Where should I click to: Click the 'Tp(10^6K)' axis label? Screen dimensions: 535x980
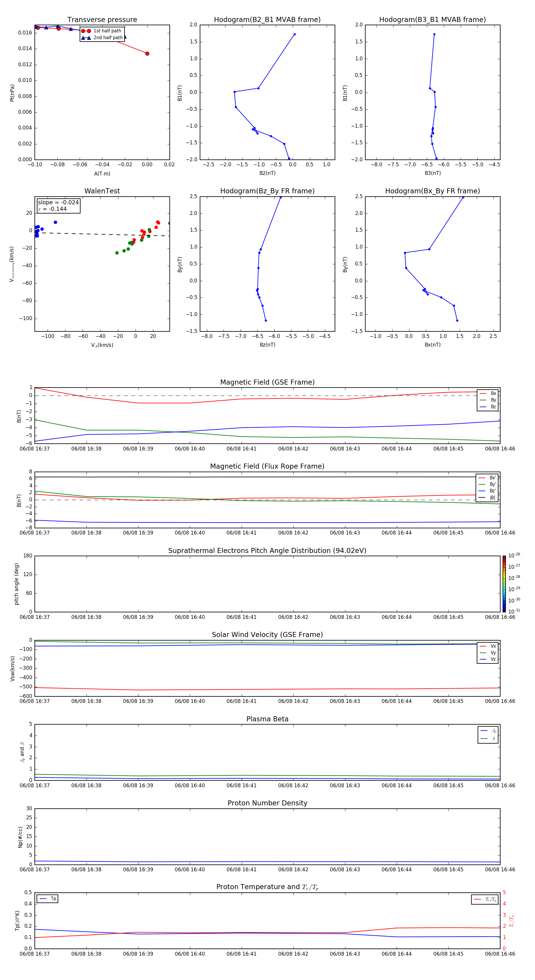17,921
